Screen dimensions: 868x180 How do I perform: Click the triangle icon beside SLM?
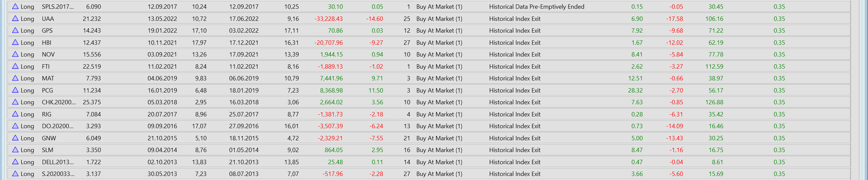click(15, 150)
